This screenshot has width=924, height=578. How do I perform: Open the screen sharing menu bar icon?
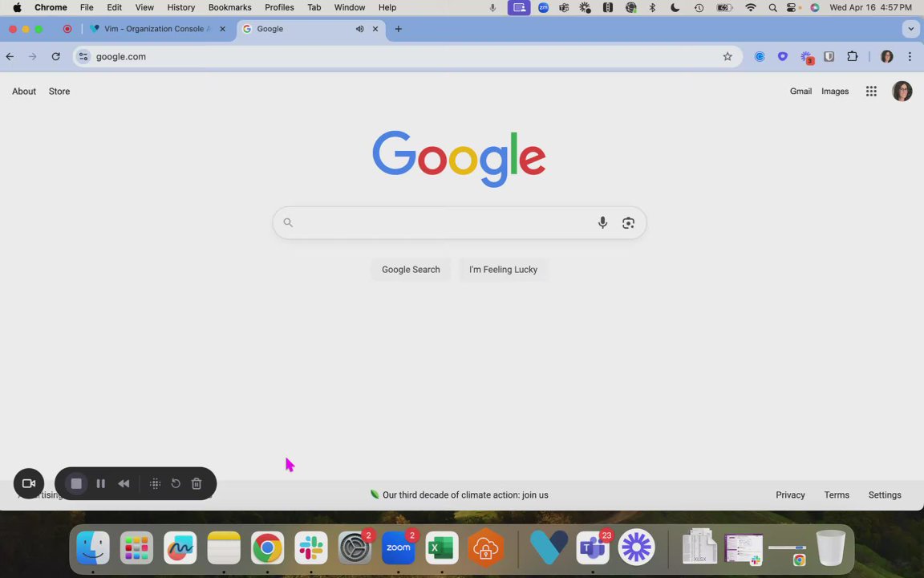(519, 8)
